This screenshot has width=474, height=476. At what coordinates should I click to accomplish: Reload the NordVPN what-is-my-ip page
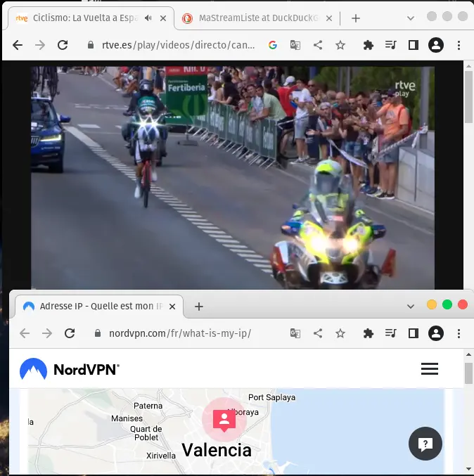pos(70,333)
